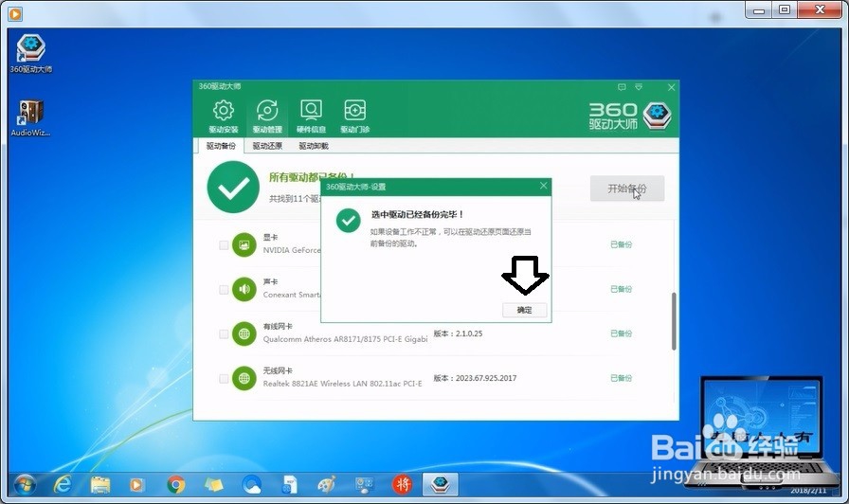
Task: Launch Google Chrome from taskbar
Action: [x=175, y=484]
